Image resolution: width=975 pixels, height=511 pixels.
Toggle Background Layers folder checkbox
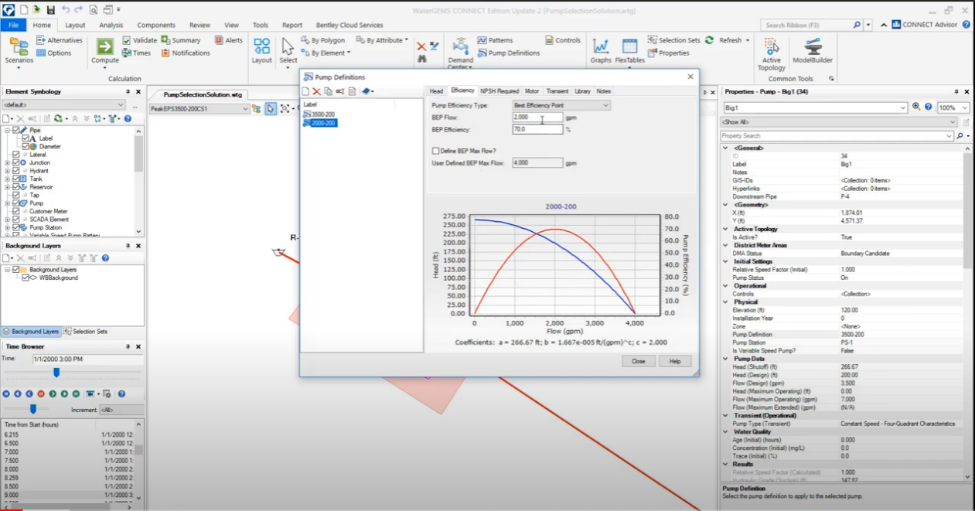coord(16,270)
